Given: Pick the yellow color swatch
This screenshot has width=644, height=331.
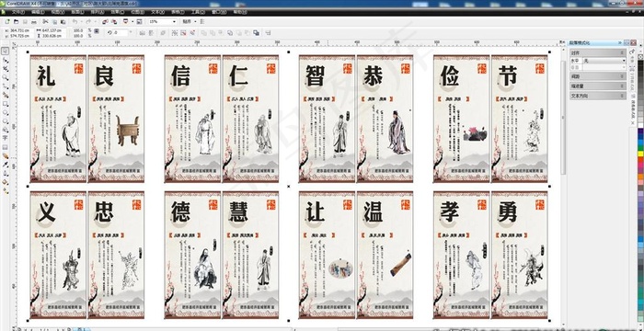Looking at the screenshot, I should click(x=640, y=154).
